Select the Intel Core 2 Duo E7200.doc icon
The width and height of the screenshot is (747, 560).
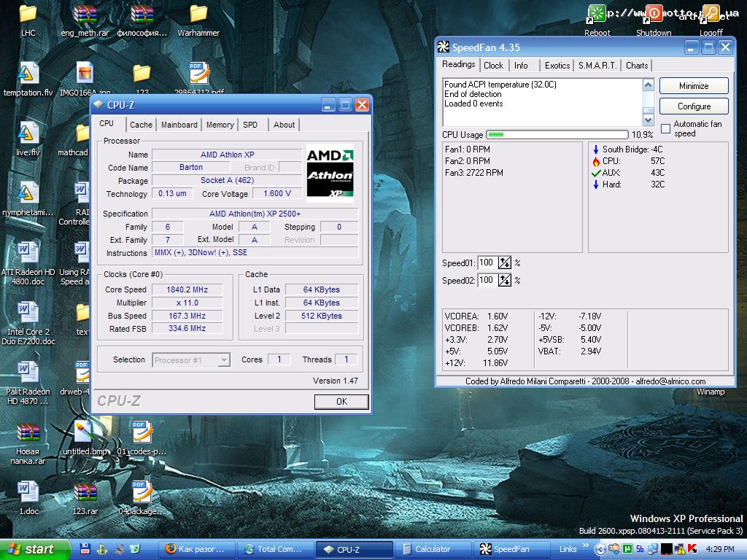tap(28, 313)
